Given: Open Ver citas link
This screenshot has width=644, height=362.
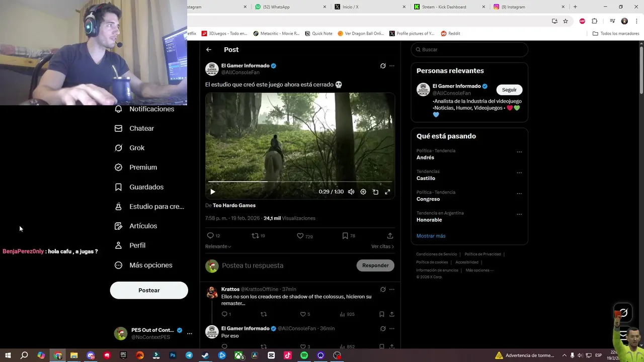Looking at the screenshot, I should point(382,246).
